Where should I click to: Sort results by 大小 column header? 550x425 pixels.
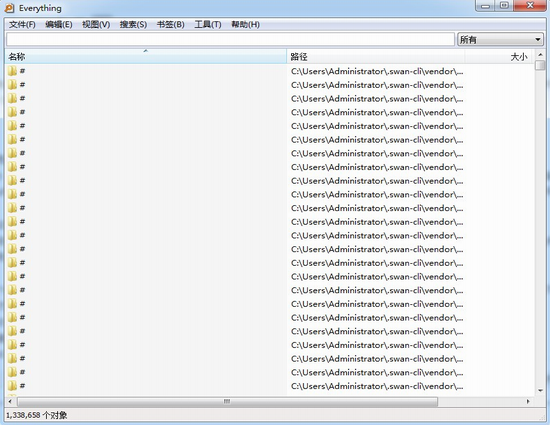tap(499, 56)
